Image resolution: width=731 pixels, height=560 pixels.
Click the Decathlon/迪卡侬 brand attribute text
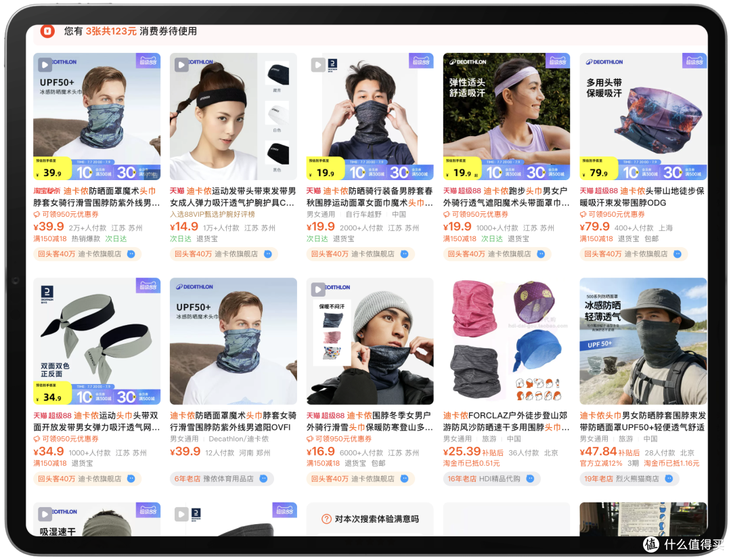[239, 439]
